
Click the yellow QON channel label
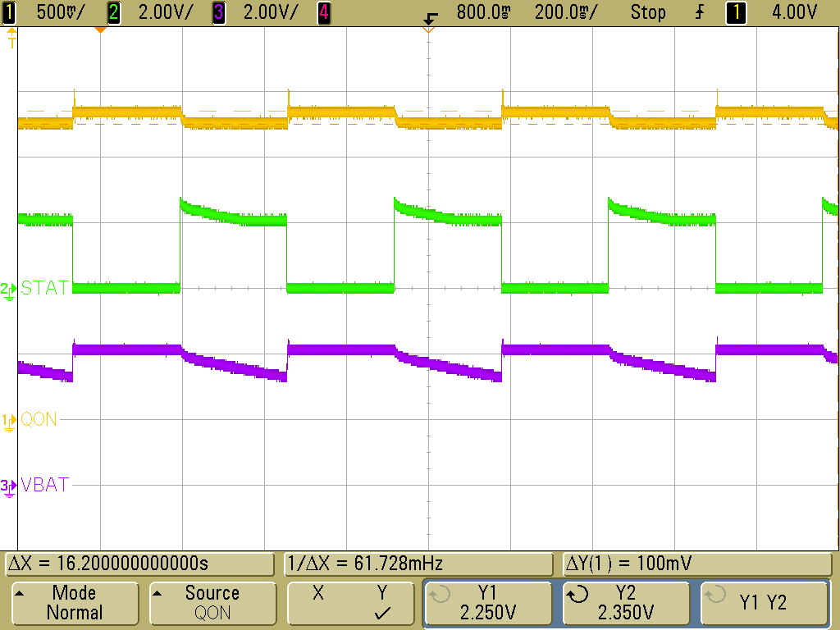point(39,419)
